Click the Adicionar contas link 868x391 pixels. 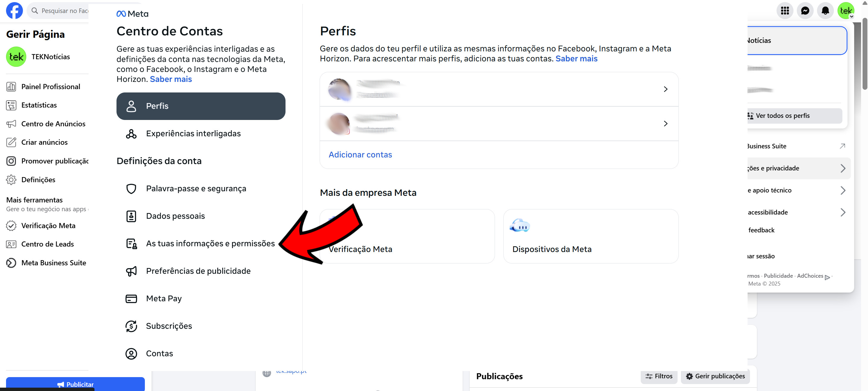coord(360,154)
